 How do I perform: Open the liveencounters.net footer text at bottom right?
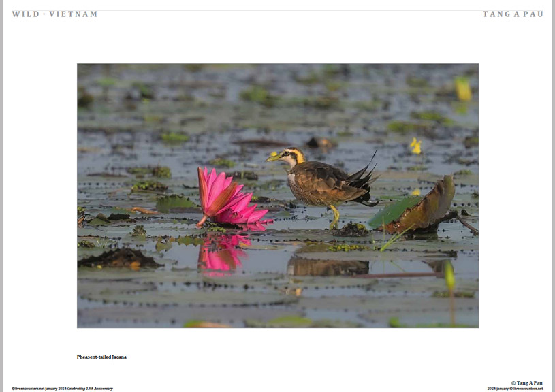(515, 389)
